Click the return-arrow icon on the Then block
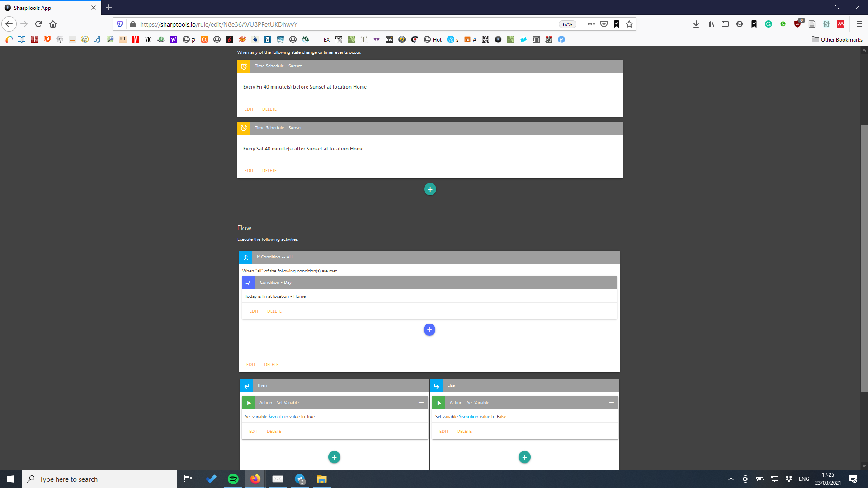Screen dimensions: 868x488 pos(246,385)
